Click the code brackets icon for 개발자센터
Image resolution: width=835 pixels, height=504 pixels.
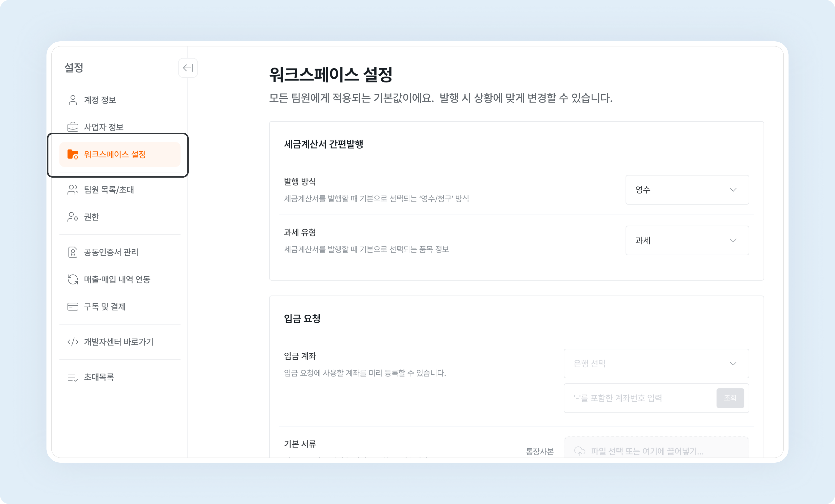pyautogui.click(x=72, y=342)
